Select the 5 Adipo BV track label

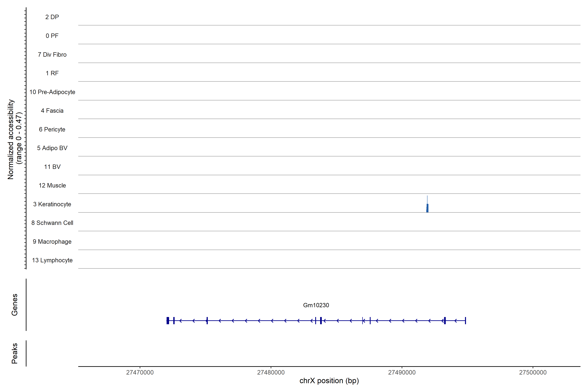[x=52, y=148]
